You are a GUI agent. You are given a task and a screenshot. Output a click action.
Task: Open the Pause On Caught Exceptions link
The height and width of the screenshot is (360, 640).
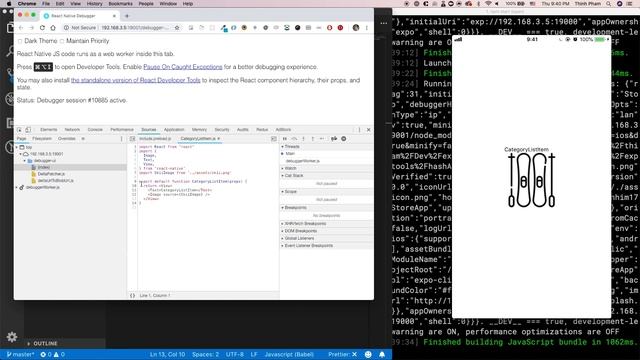coord(183,67)
